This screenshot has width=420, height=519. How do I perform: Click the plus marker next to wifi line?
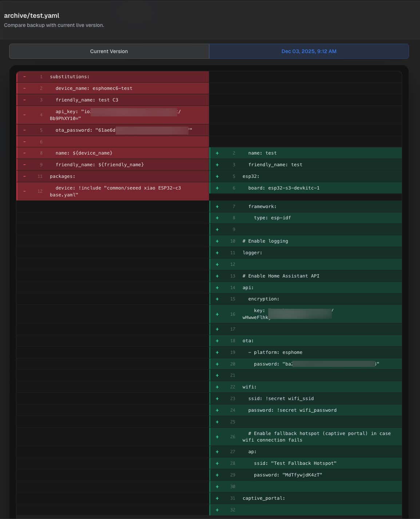point(217,387)
